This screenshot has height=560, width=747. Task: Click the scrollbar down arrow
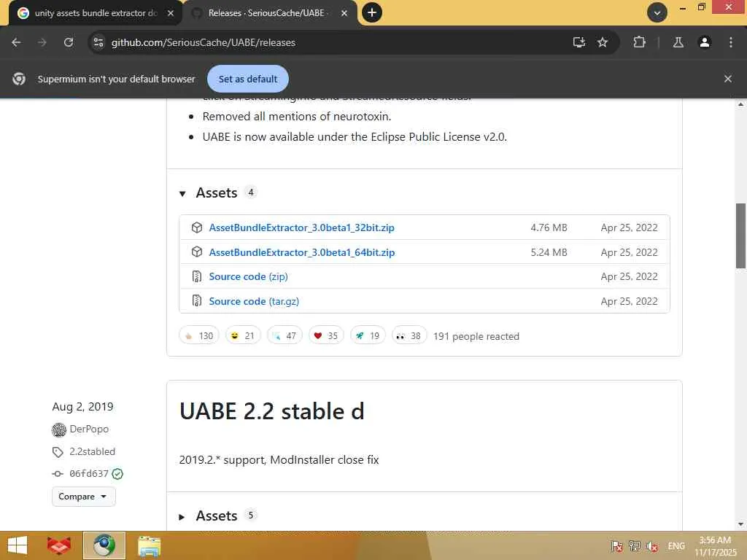741,524
